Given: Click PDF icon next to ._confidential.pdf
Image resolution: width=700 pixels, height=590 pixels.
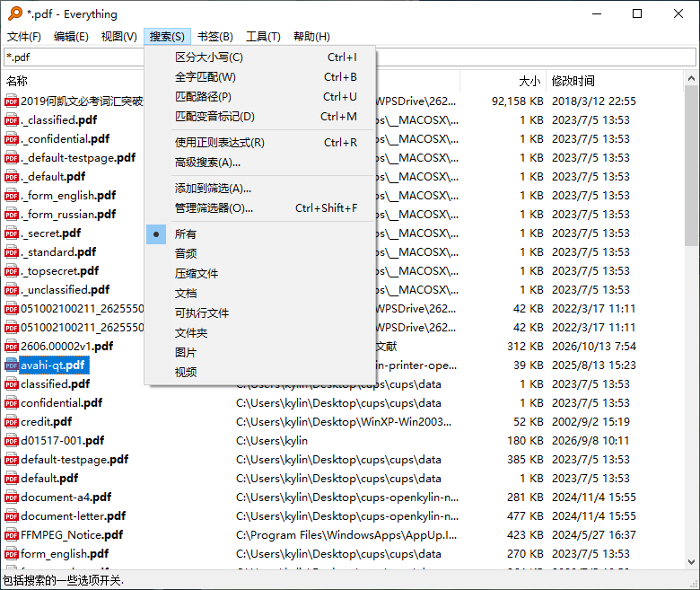Looking at the screenshot, I should pos(11,139).
